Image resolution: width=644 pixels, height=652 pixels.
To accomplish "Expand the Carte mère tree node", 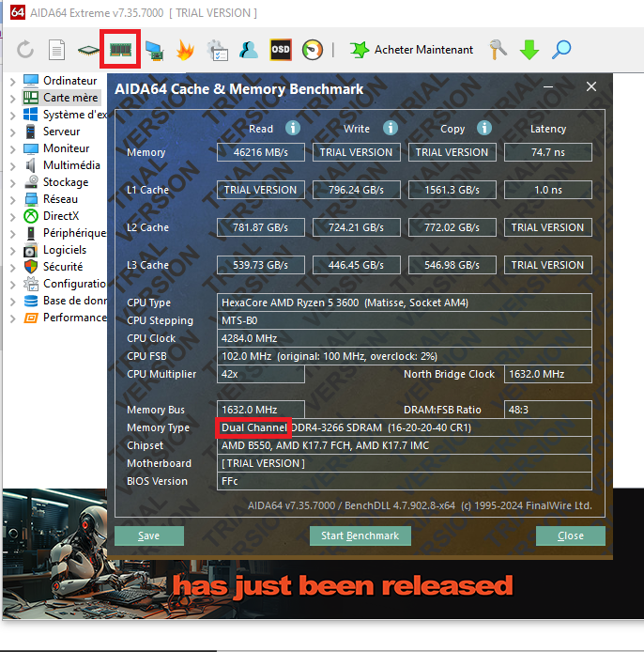I will [13, 98].
